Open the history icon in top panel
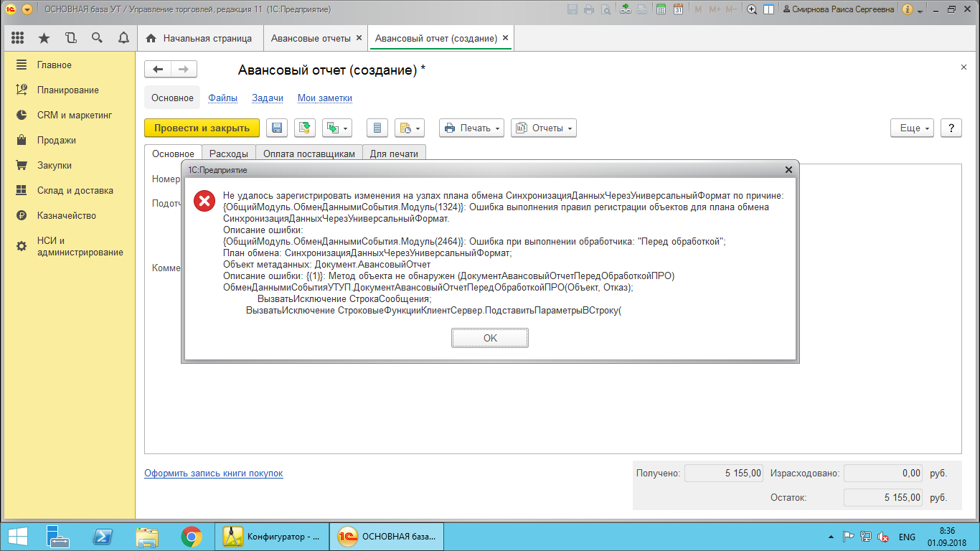The width and height of the screenshot is (980, 551). click(x=70, y=38)
